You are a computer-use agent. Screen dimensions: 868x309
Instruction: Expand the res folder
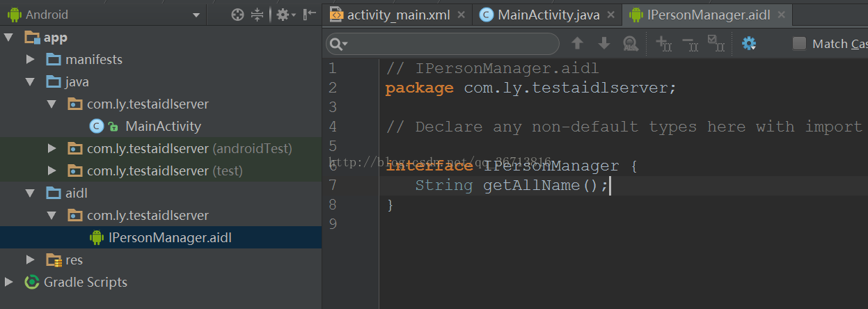click(x=31, y=260)
